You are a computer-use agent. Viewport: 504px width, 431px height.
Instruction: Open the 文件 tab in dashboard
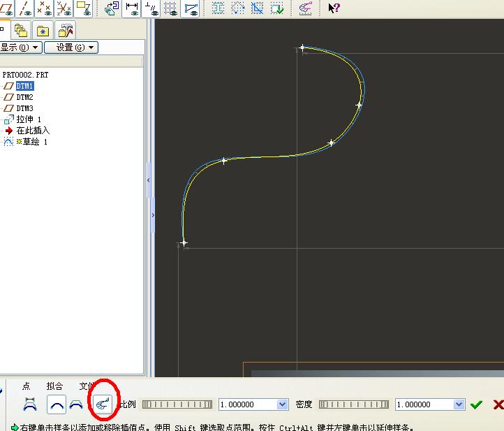pyautogui.click(x=87, y=386)
